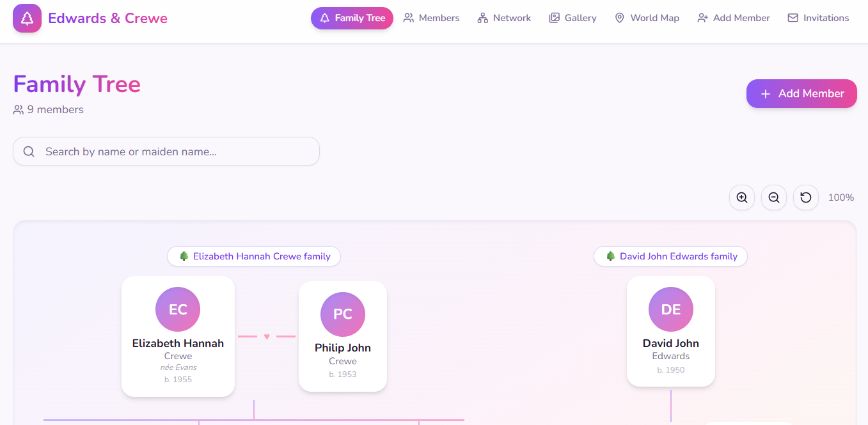Click the heart marriage connector icon

tap(267, 337)
